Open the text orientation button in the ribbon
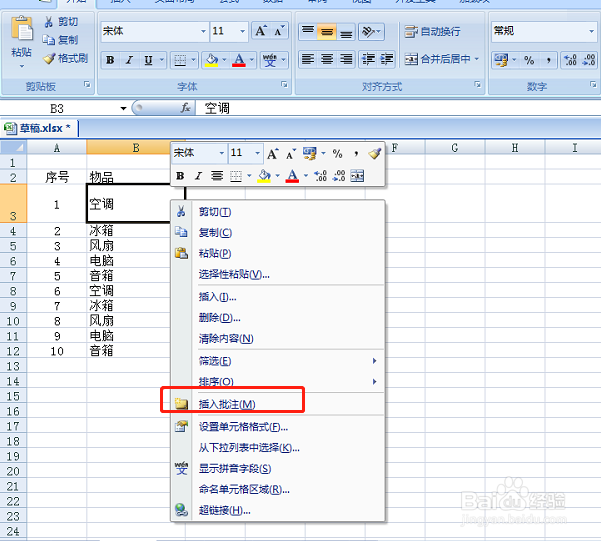Image resolution: width=601 pixels, height=541 pixels. (371, 31)
